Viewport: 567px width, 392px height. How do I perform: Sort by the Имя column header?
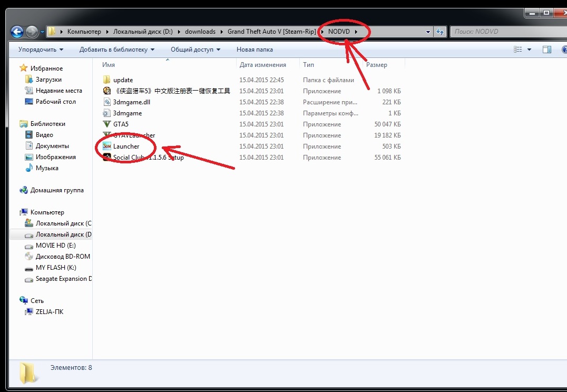tap(109, 65)
